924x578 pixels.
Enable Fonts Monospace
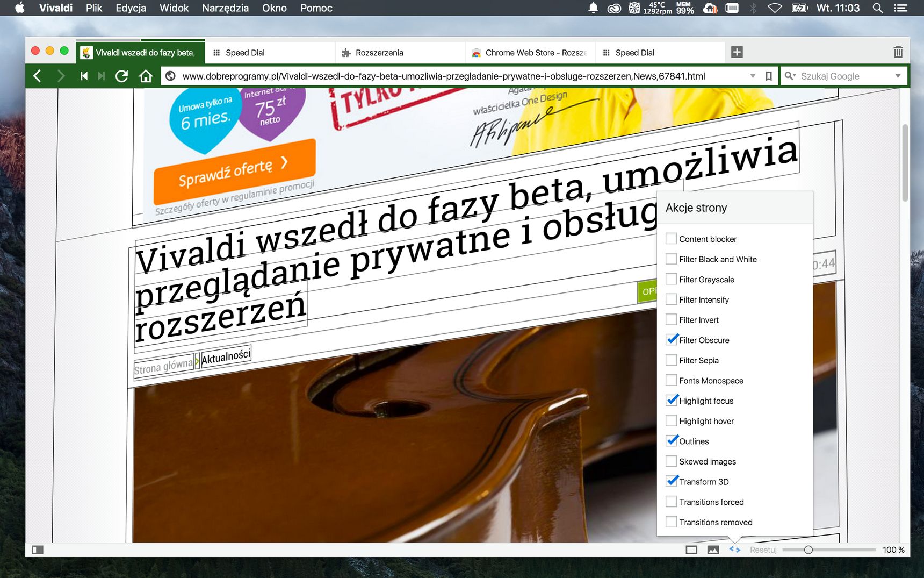[x=672, y=380]
